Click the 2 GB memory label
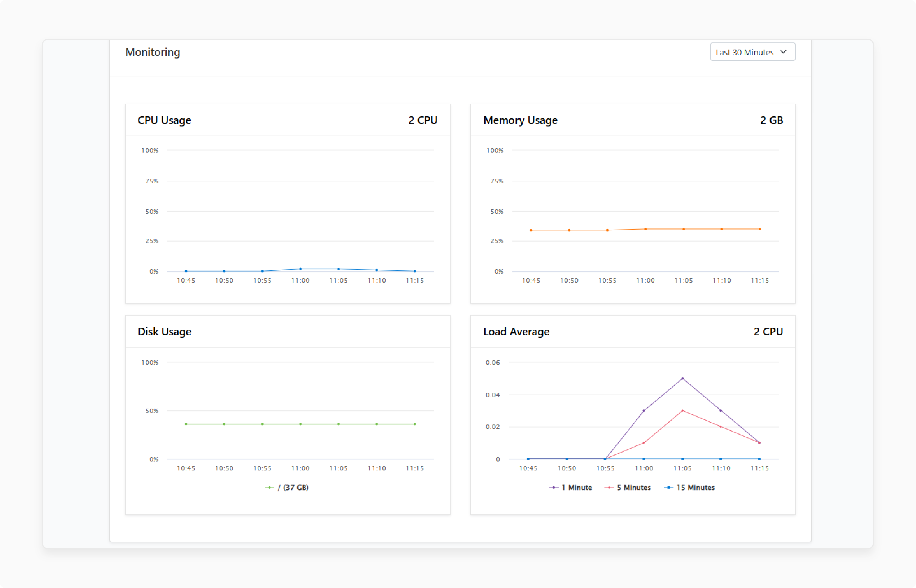 [x=771, y=120]
